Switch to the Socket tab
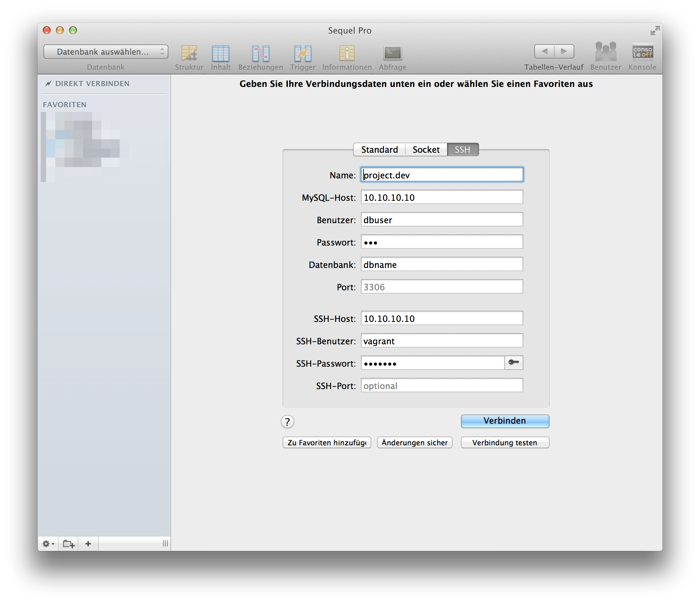The image size is (700, 603). (x=426, y=149)
